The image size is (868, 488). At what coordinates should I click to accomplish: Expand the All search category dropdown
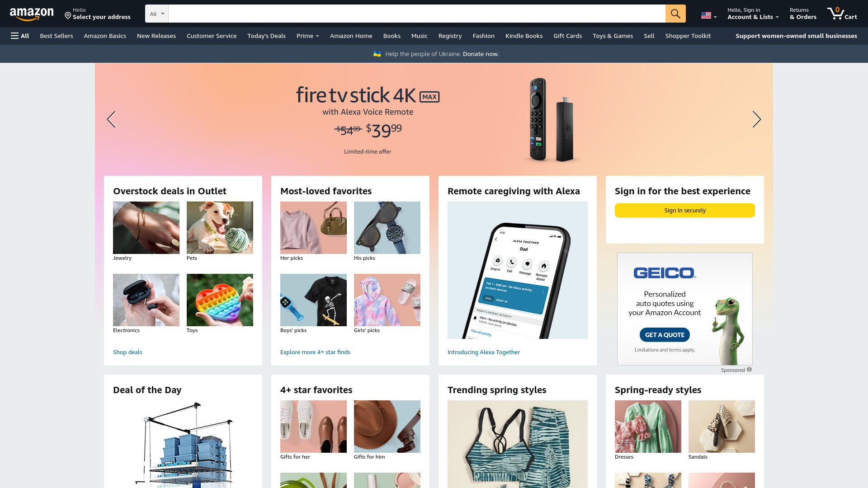pyautogui.click(x=156, y=14)
